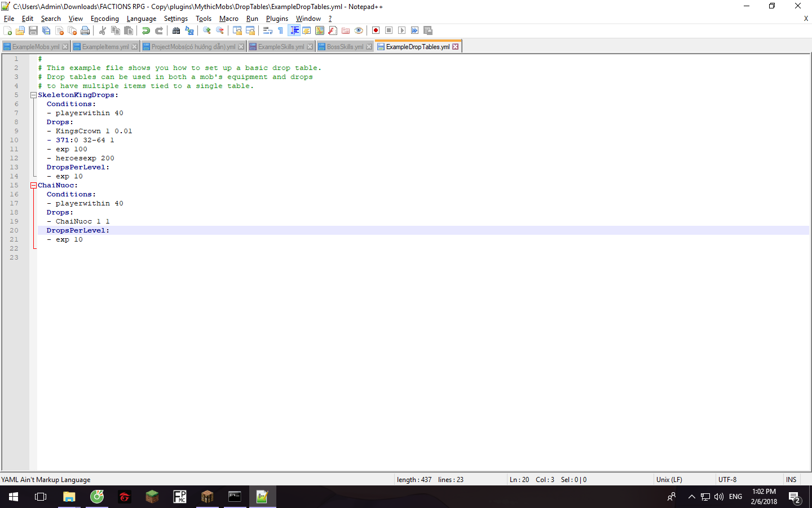812x508 pixels.
Task: Collapse the SkeletonKingDrops fold marker
Action: (33, 95)
